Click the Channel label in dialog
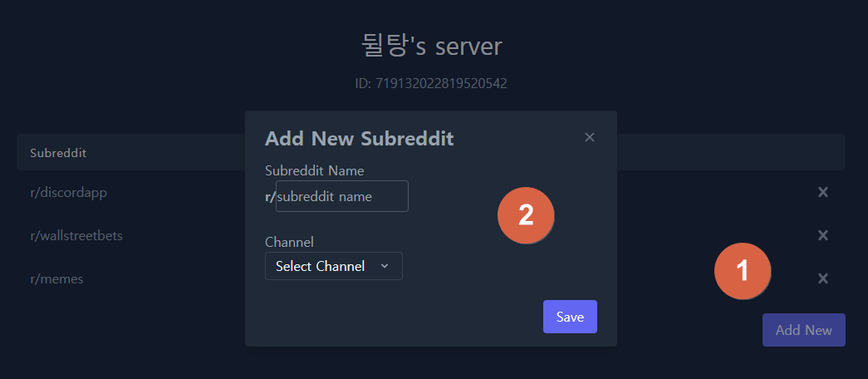The image size is (868, 379). click(x=290, y=242)
